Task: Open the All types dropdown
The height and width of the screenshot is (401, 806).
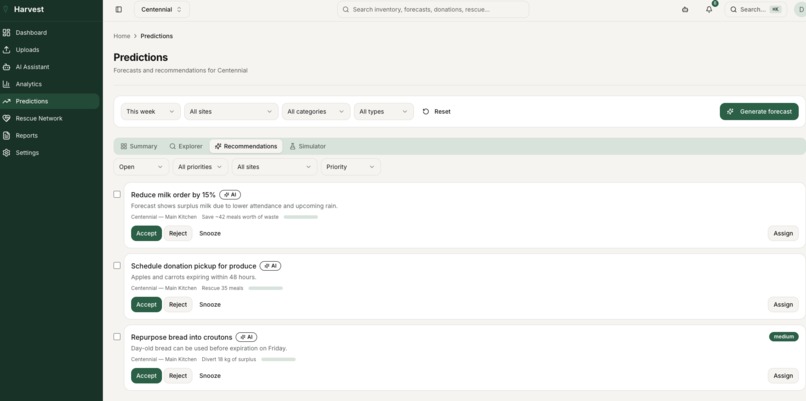Action: (383, 112)
